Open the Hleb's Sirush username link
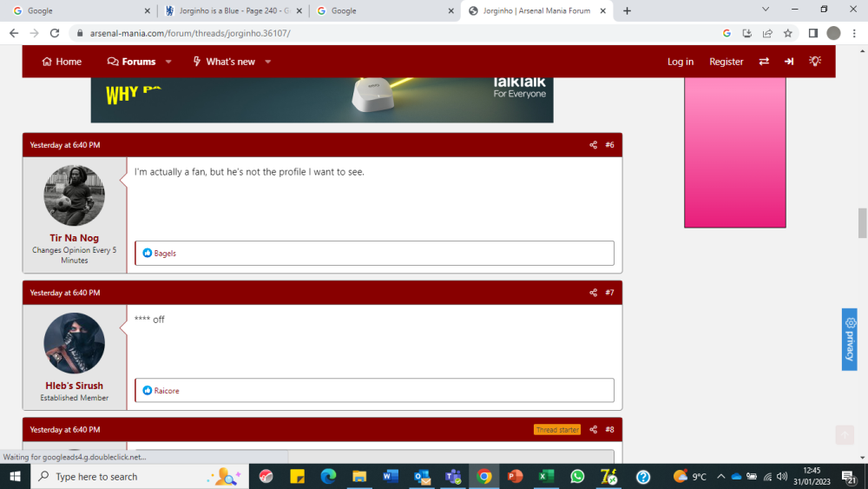868x489 pixels. pos(74,386)
